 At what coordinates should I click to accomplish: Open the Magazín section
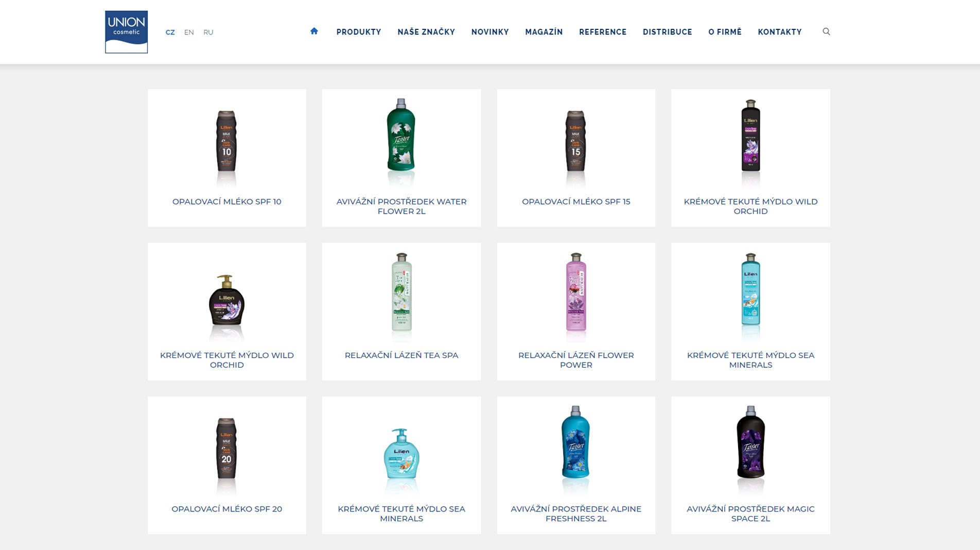[544, 32]
